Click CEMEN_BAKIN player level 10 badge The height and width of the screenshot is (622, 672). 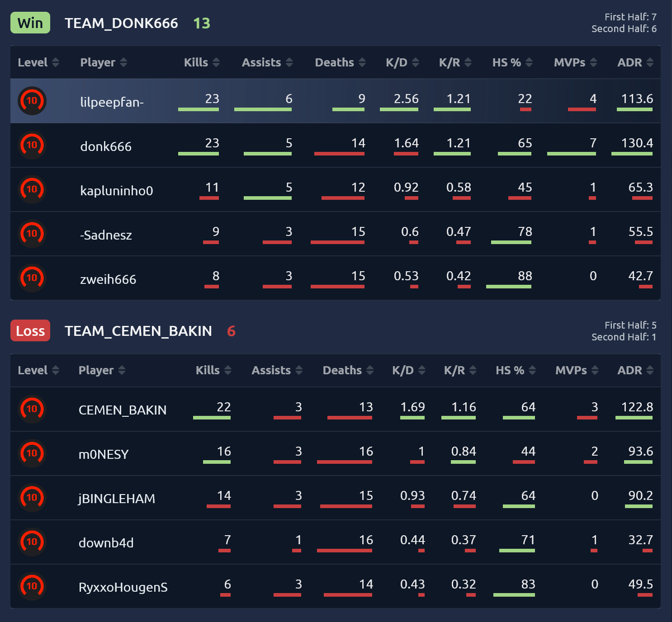tap(32, 409)
